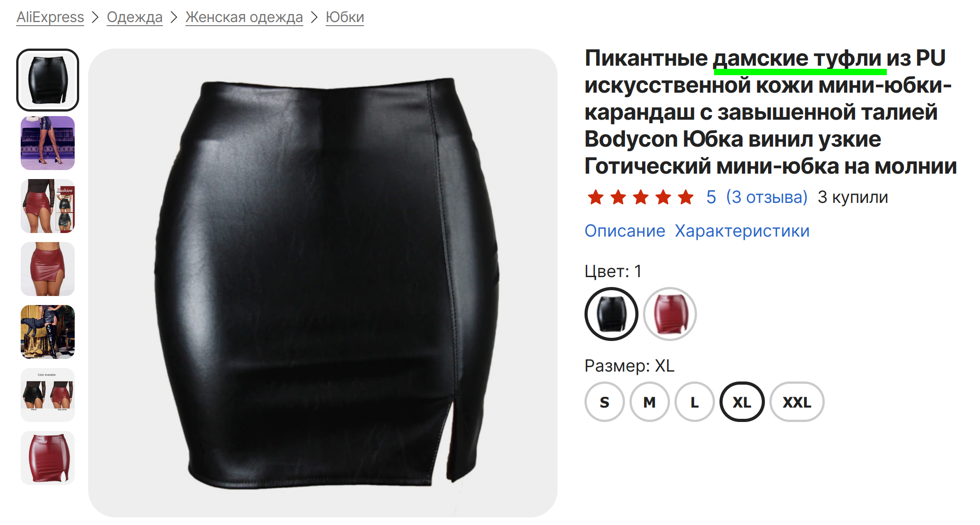980x525 pixels.
Task: Select size XL
Action: tap(742, 402)
